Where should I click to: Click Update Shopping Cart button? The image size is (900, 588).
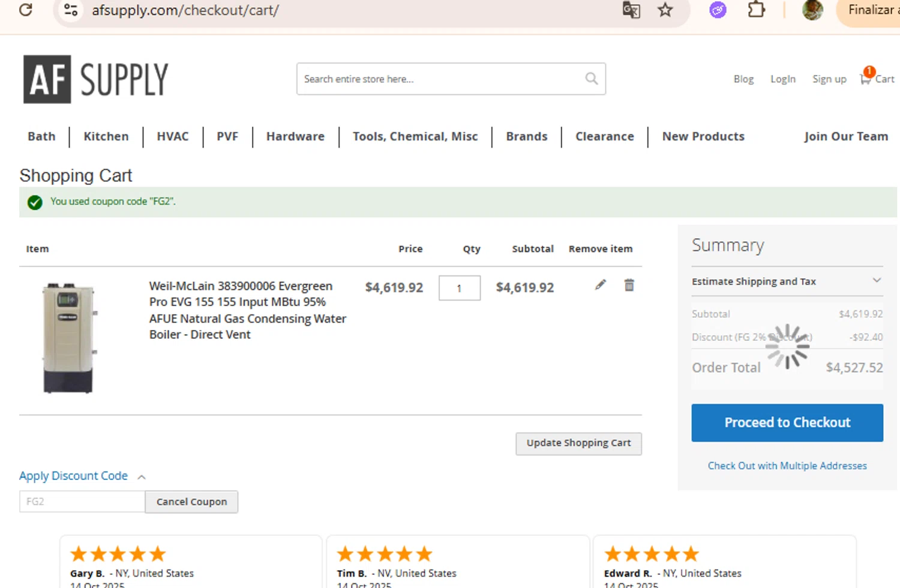(578, 443)
